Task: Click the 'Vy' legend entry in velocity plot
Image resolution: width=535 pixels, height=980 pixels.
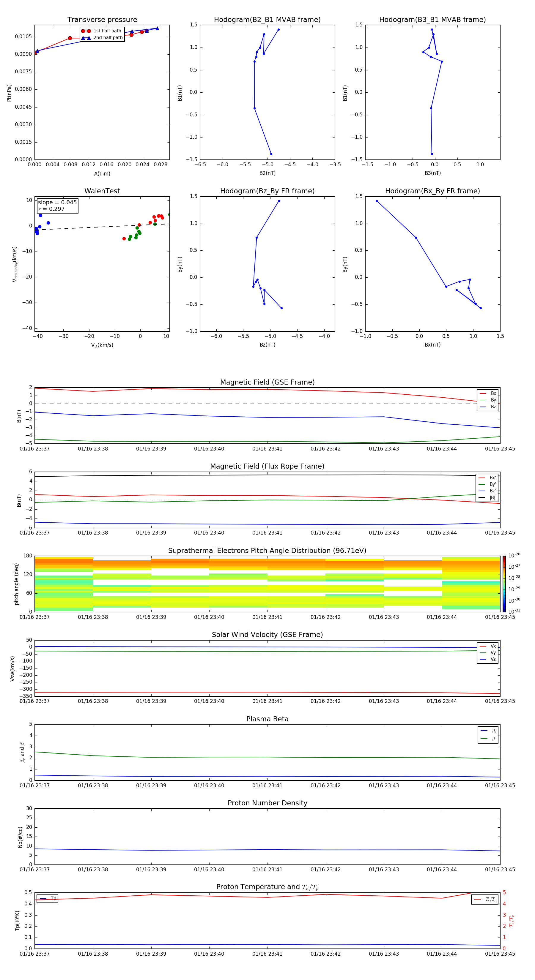Action: click(x=488, y=652)
